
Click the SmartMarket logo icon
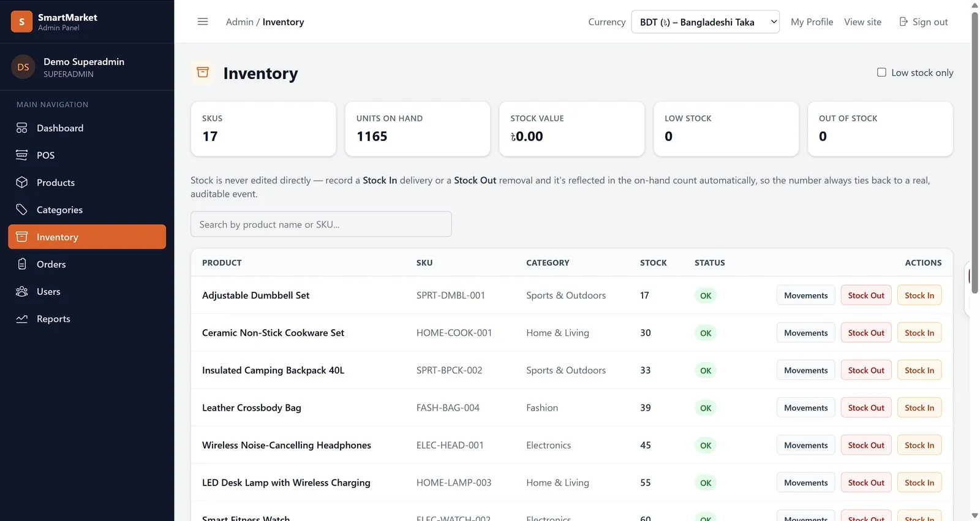point(21,21)
